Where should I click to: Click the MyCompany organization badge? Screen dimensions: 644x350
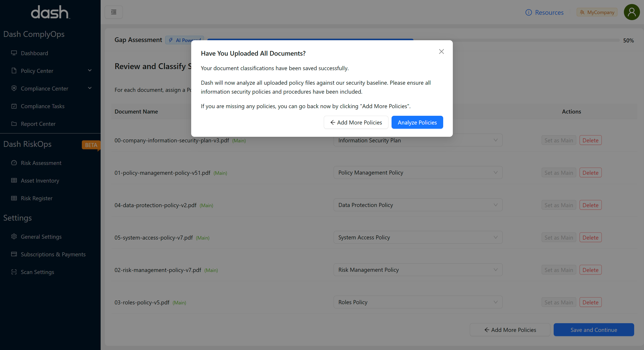point(597,12)
